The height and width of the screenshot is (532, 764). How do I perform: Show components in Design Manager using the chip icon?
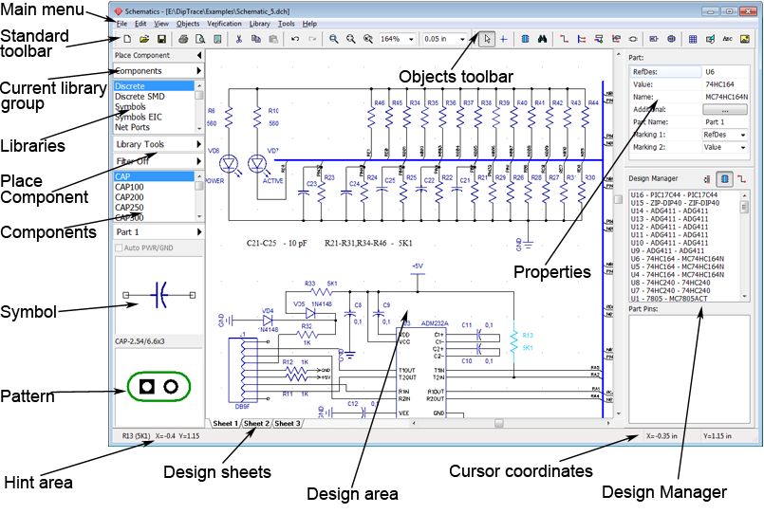pos(724,179)
